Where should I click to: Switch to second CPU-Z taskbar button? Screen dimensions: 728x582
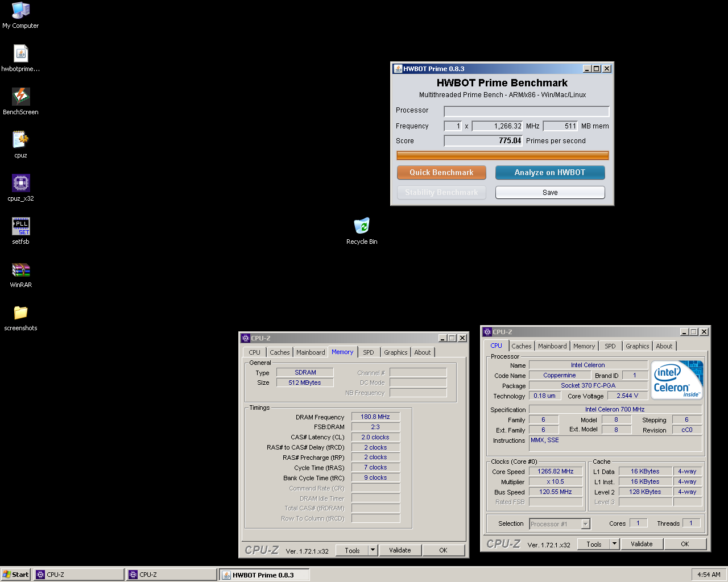tap(172, 575)
